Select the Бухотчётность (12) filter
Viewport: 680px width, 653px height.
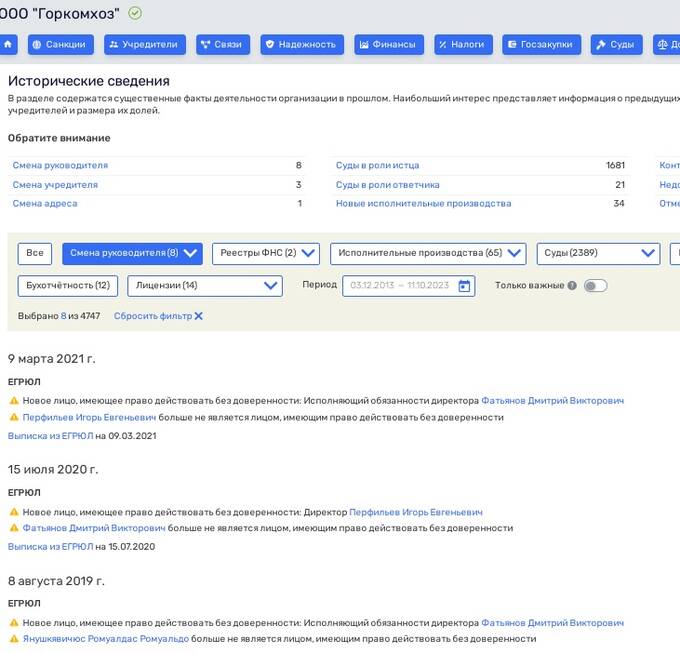pyautogui.click(x=68, y=286)
